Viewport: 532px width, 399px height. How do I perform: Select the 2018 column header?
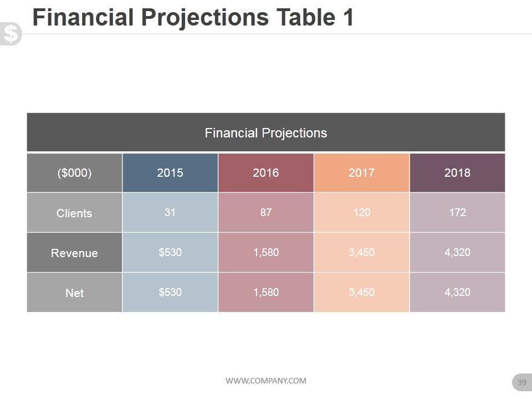click(457, 173)
